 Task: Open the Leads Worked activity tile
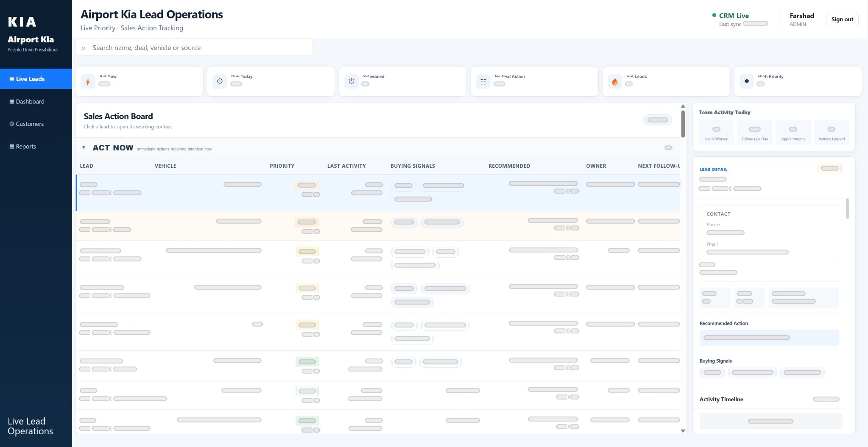(716, 133)
